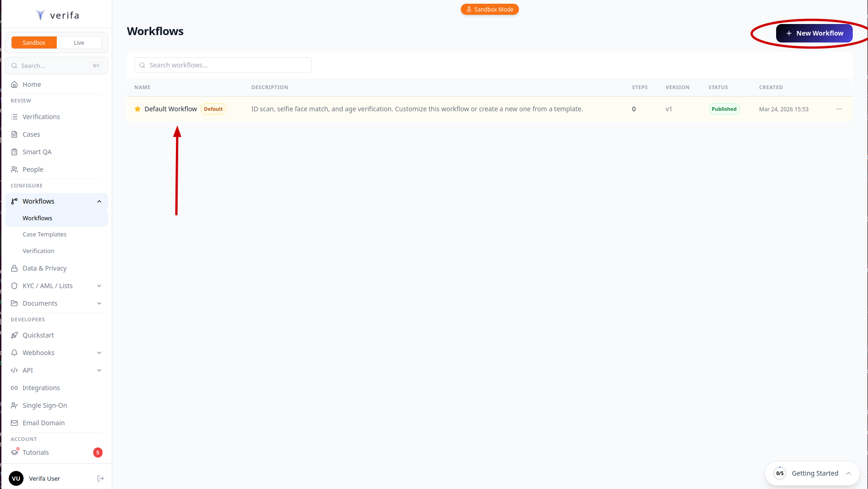Click the Cases icon

[15, 134]
